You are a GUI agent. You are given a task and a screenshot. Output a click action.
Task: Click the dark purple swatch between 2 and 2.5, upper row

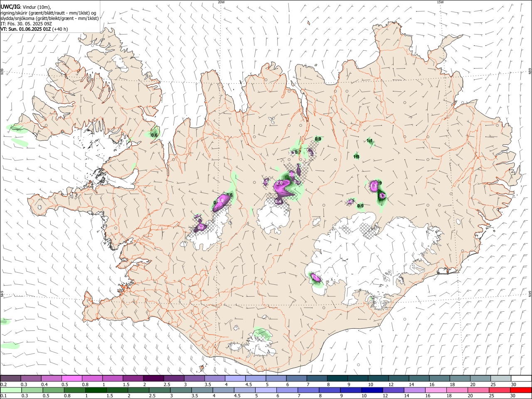(x=153, y=379)
